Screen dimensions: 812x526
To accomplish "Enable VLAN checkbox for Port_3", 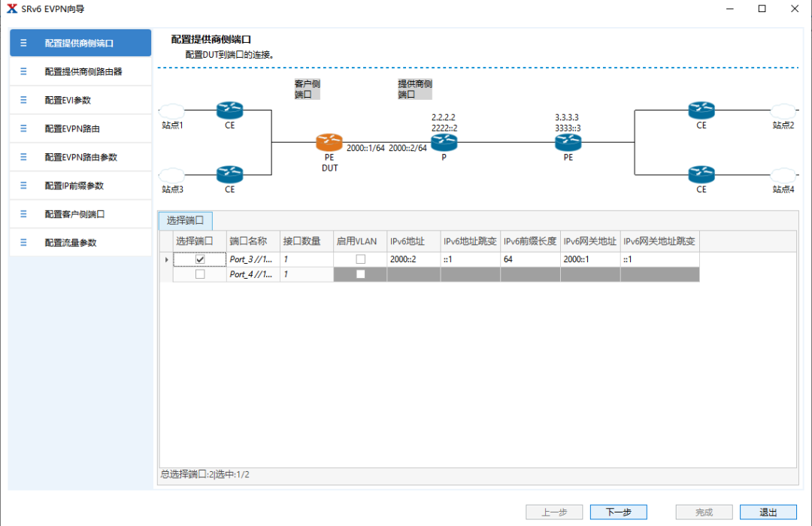I will pos(360,259).
